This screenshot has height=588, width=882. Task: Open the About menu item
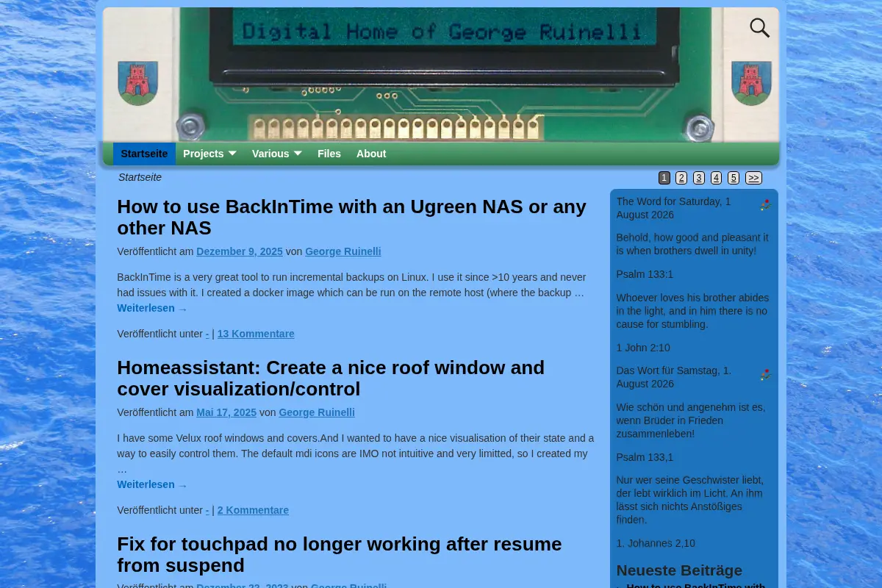point(371,154)
